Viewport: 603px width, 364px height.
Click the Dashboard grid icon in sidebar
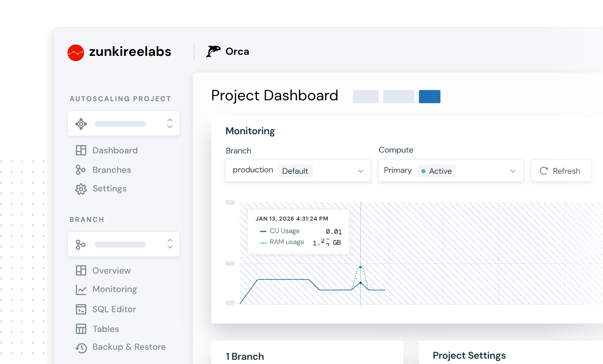[80, 150]
